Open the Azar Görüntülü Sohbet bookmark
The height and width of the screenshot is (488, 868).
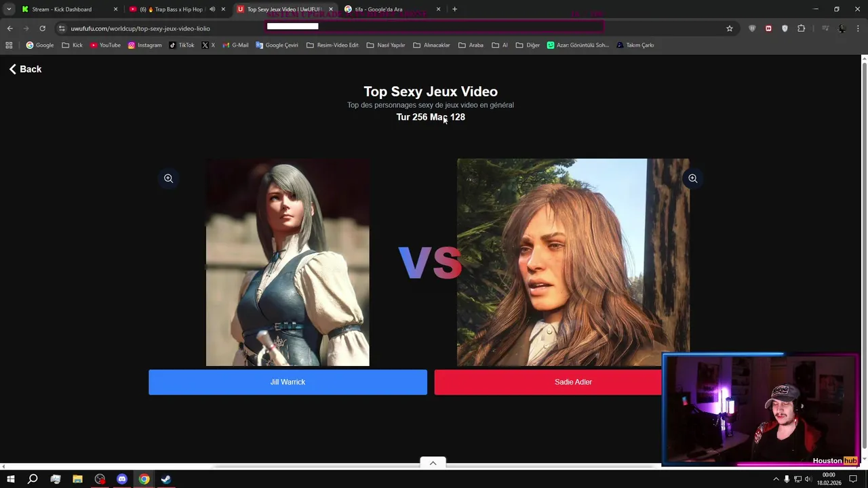(x=578, y=45)
